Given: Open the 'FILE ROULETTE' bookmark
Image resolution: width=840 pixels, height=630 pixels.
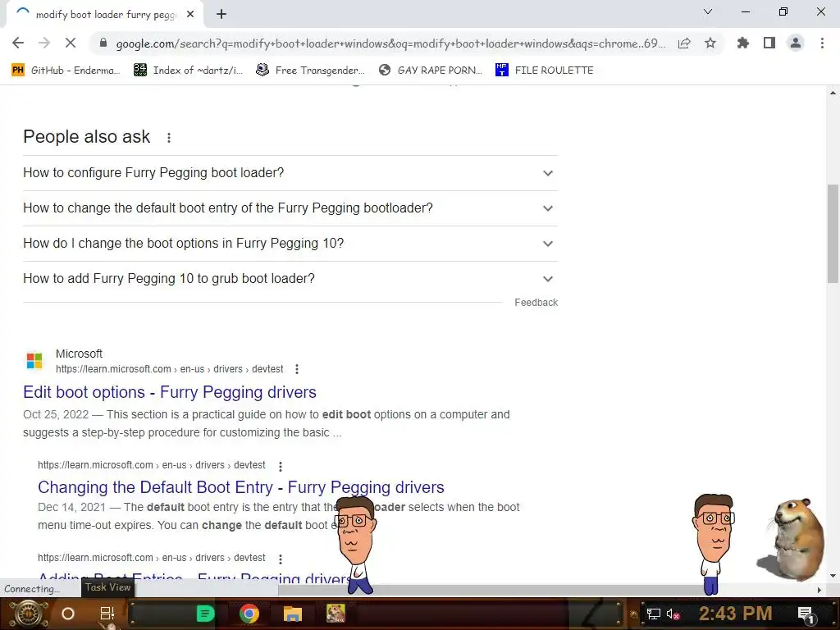Looking at the screenshot, I should point(545,70).
